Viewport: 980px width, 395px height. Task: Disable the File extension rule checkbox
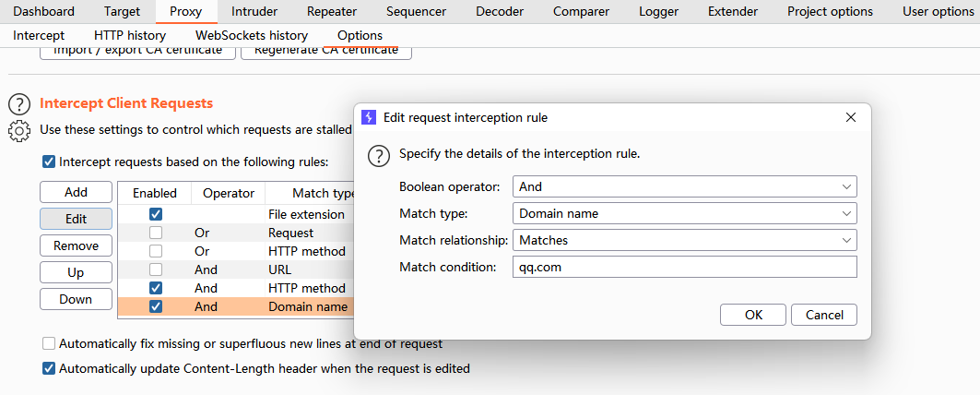point(156,214)
